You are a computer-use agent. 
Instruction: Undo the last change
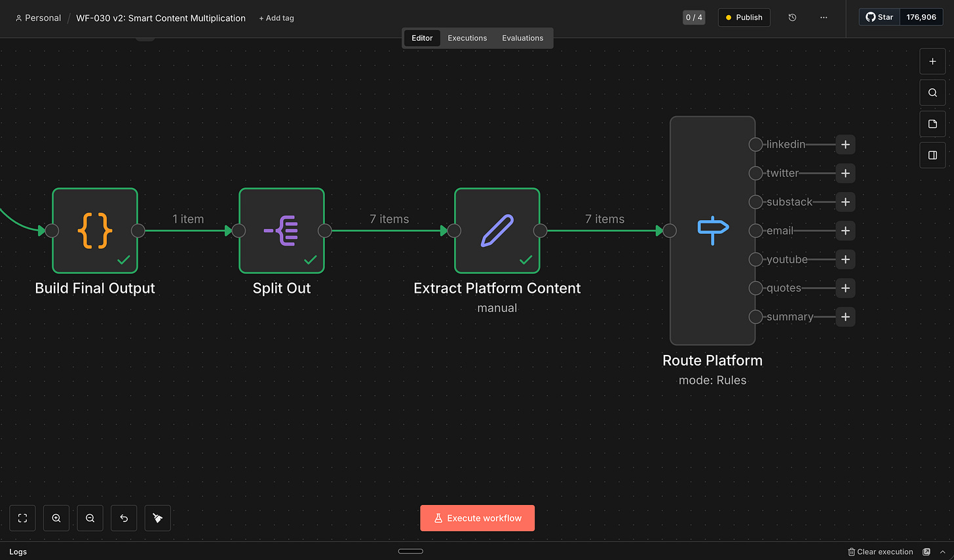point(124,518)
